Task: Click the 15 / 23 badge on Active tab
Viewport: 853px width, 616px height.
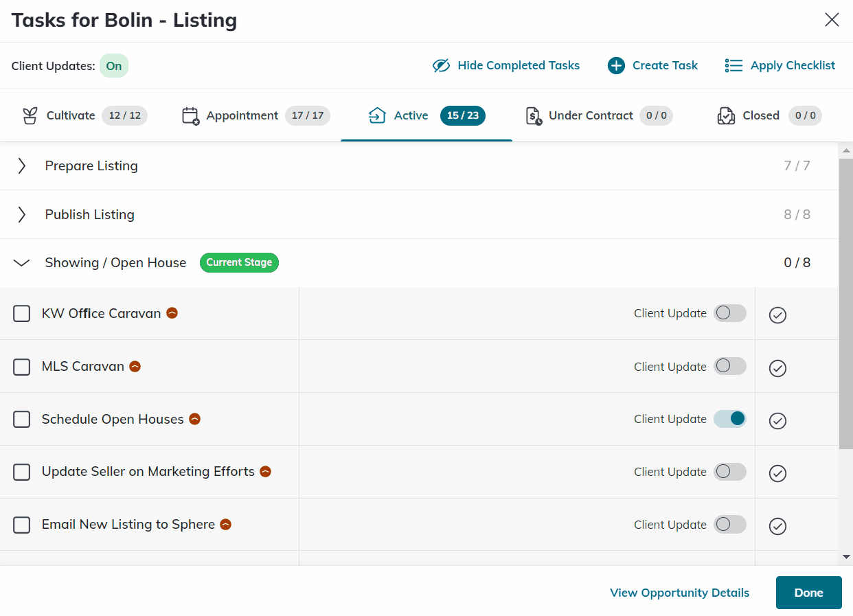Action: [463, 115]
